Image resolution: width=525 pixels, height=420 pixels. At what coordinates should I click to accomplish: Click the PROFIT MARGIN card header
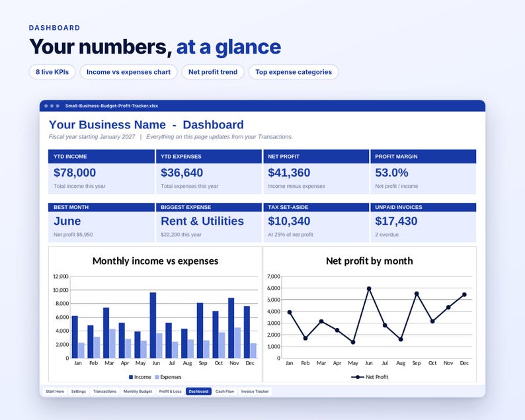click(x=423, y=156)
